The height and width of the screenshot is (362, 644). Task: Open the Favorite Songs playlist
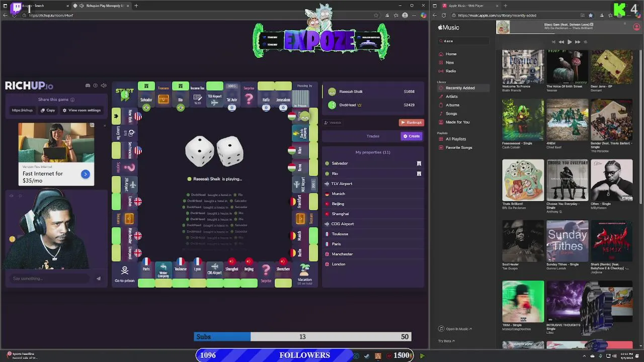point(458,147)
